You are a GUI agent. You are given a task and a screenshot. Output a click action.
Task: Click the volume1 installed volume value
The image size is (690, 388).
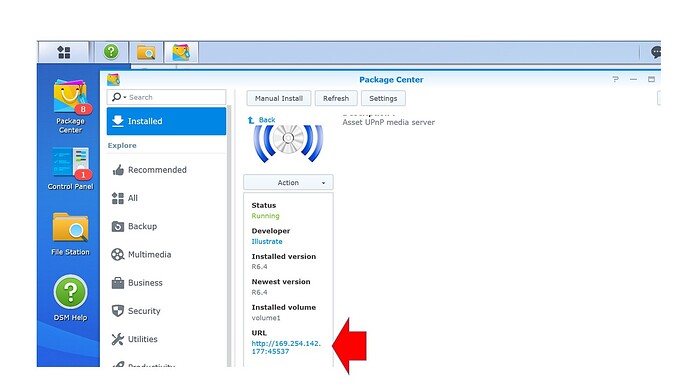pyautogui.click(x=266, y=318)
